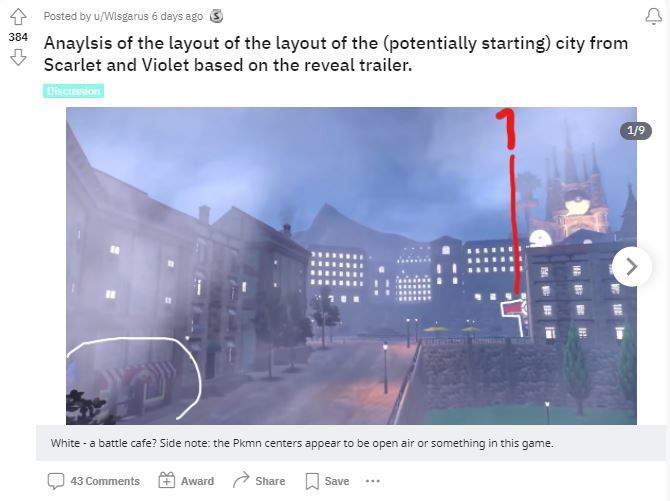This screenshot has width=670, height=501.
Task: Open the post title about Scarlet and Violet
Action: click(336, 54)
